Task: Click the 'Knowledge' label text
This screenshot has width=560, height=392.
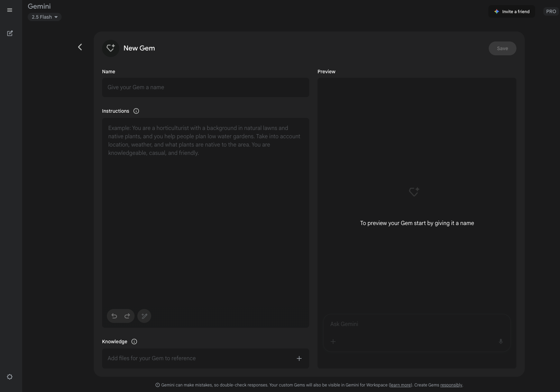Action: pyautogui.click(x=114, y=342)
